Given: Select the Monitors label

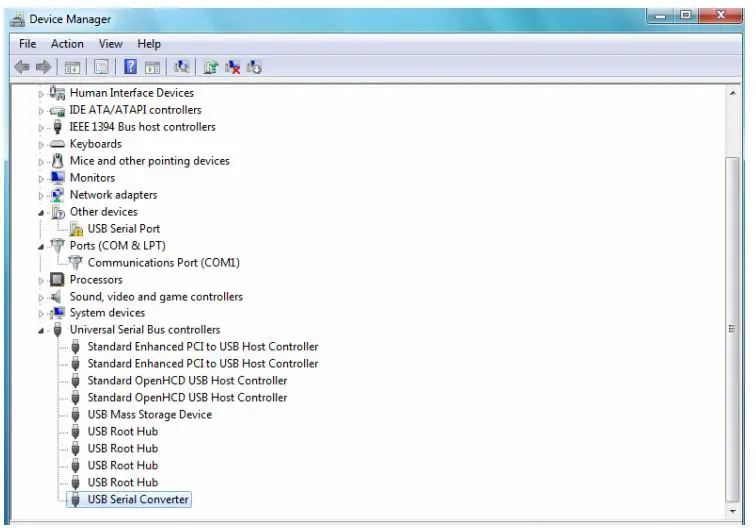Looking at the screenshot, I should [92, 177].
